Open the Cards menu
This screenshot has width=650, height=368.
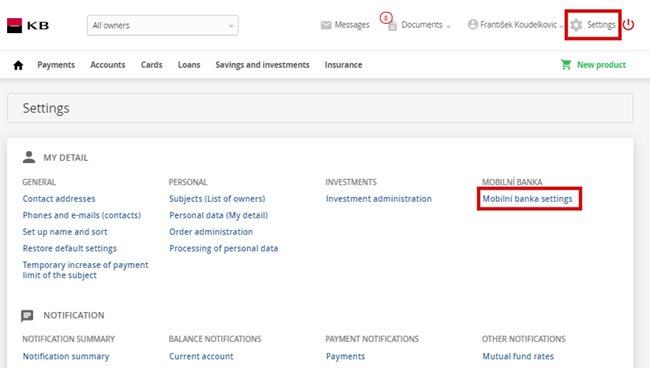[x=152, y=65]
